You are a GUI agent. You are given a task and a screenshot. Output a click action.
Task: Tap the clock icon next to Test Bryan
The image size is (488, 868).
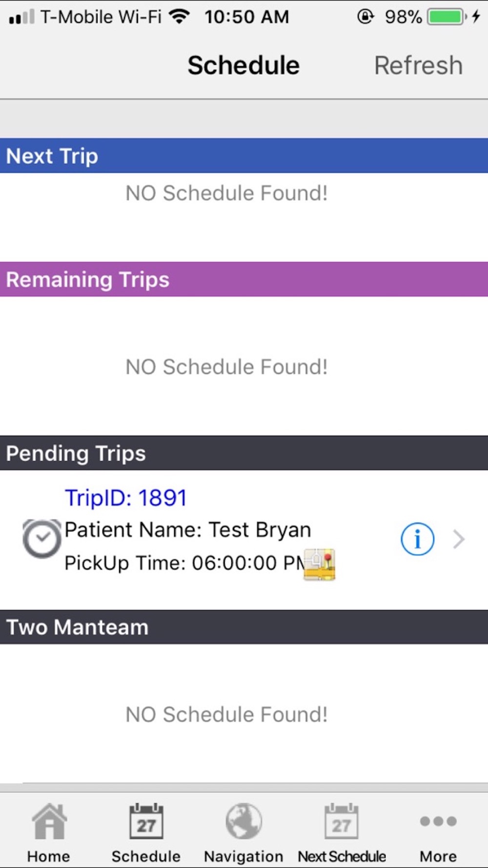pyautogui.click(x=42, y=539)
